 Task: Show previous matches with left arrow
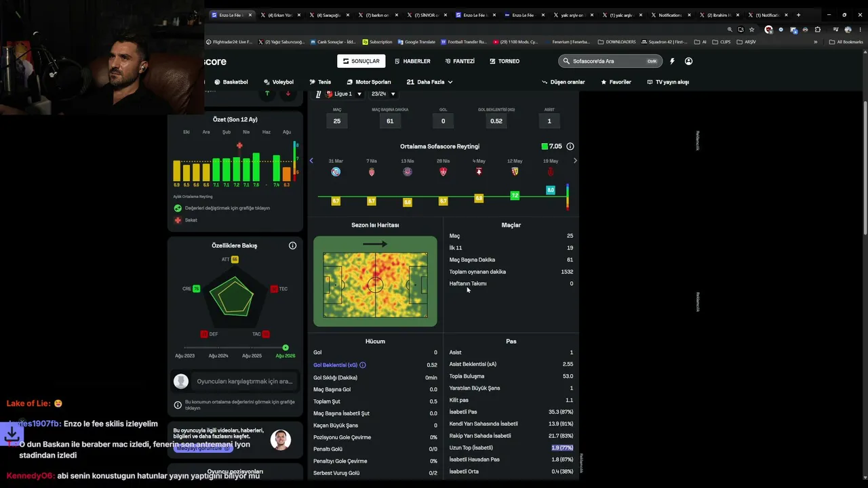coord(311,161)
